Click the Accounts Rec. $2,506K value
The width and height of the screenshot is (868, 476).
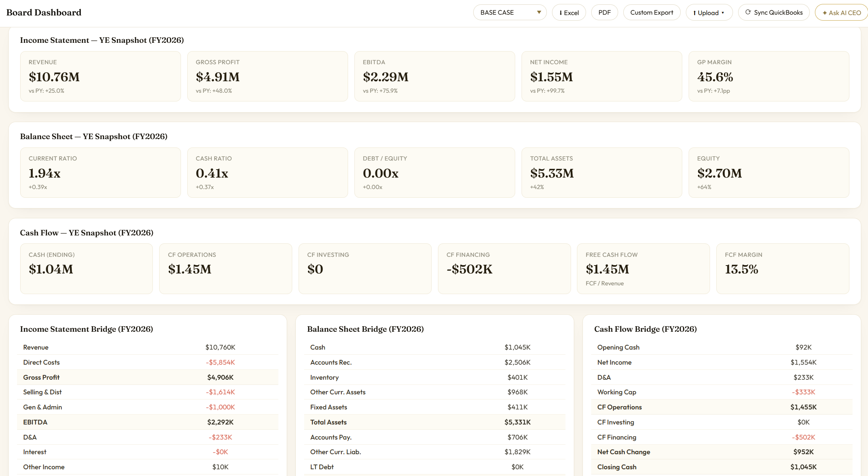[517, 362]
